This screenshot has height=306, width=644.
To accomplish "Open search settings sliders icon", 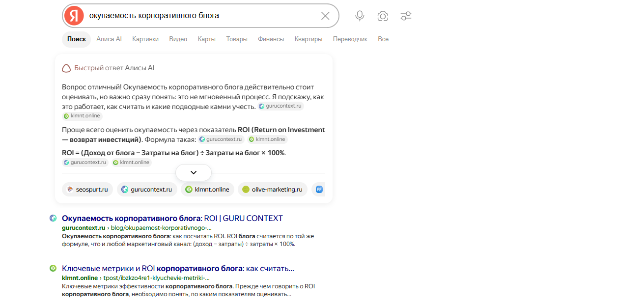I will click(x=406, y=16).
